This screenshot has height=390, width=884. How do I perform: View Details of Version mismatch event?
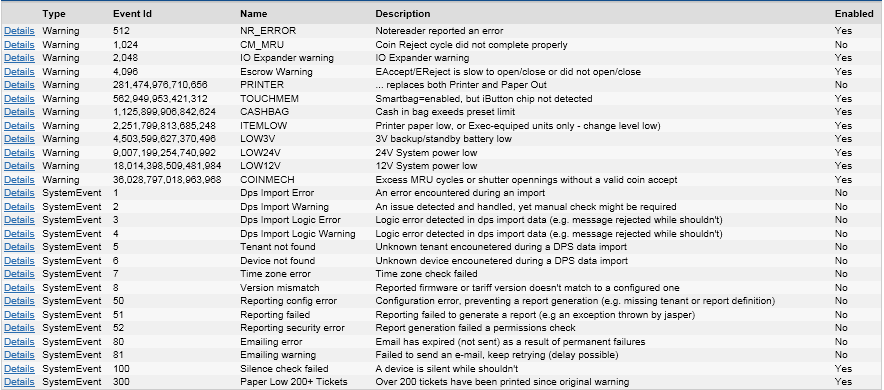[x=19, y=288]
